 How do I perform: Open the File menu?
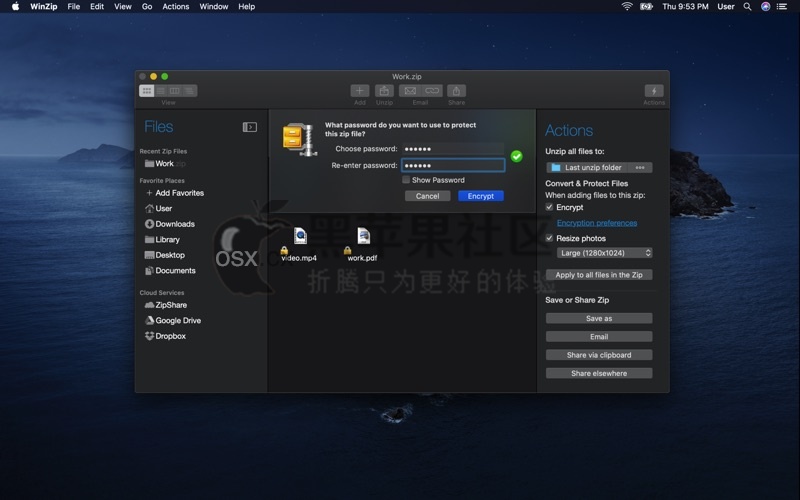[x=73, y=7]
